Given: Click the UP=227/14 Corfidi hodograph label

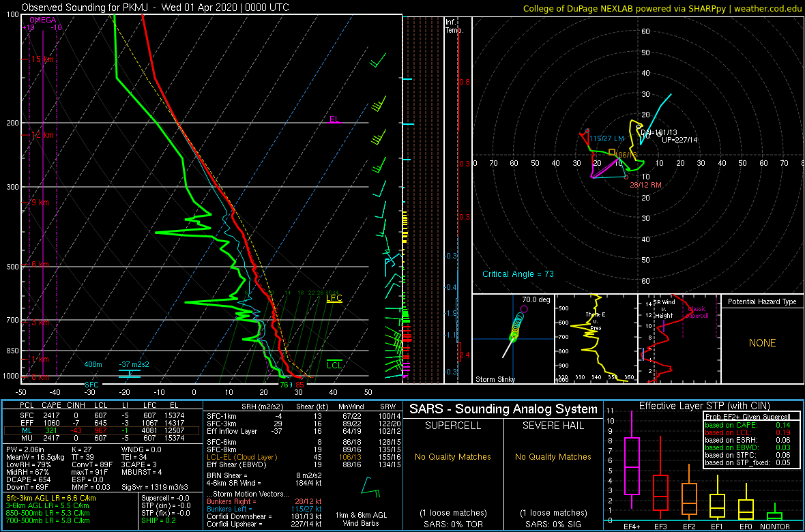Looking at the screenshot, I should 679,140.
